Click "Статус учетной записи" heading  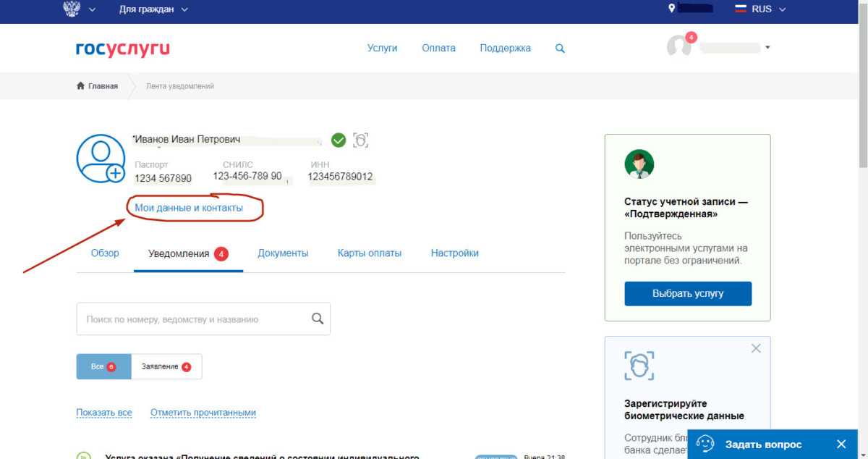pyautogui.click(x=686, y=208)
